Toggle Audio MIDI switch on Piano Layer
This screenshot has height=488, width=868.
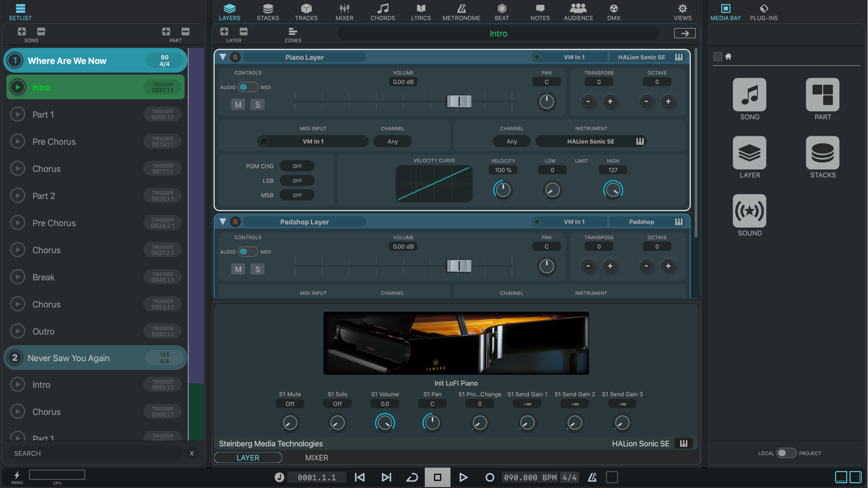(247, 87)
